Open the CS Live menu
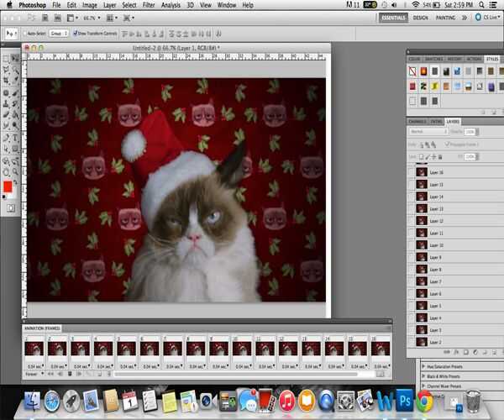The height and width of the screenshot is (420, 504). coord(487,18)
